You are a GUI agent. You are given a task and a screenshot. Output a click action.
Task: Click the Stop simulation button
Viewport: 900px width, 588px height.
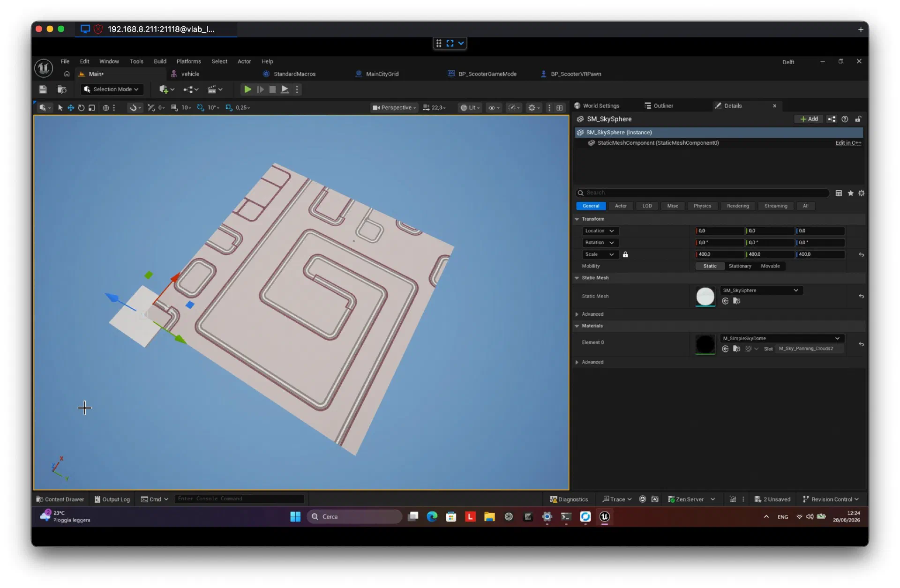272,89
